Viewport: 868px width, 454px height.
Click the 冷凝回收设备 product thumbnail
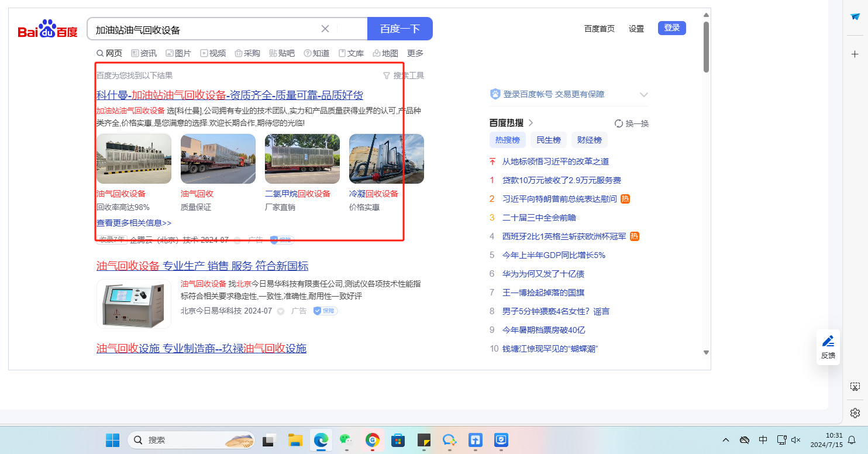pyautogui.click(x=386, y=159)
